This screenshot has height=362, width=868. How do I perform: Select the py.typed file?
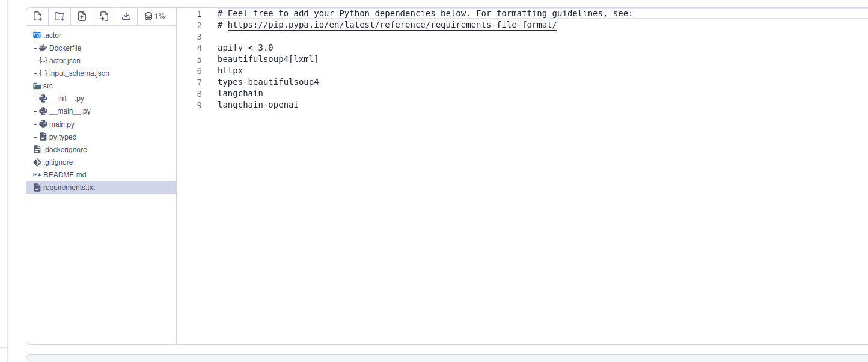tap(62, 137)
